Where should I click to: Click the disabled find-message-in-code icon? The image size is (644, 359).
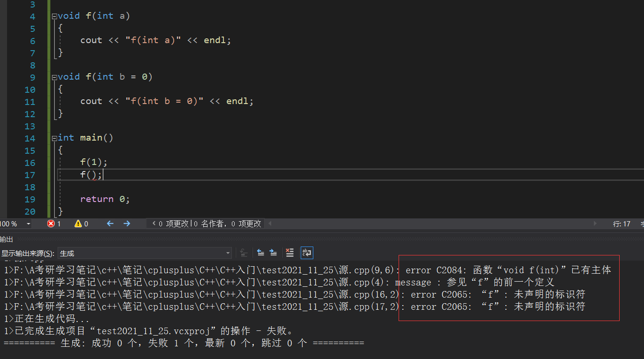click(244, 253)
